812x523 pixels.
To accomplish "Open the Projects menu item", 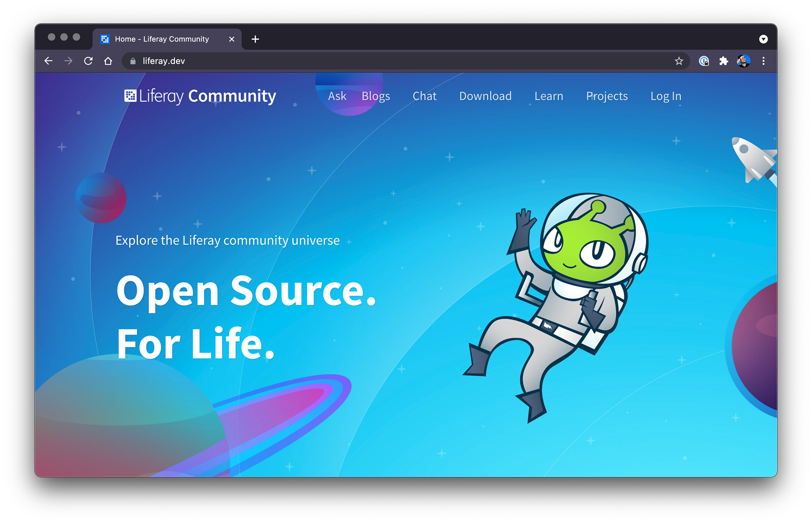I will 607,96.
